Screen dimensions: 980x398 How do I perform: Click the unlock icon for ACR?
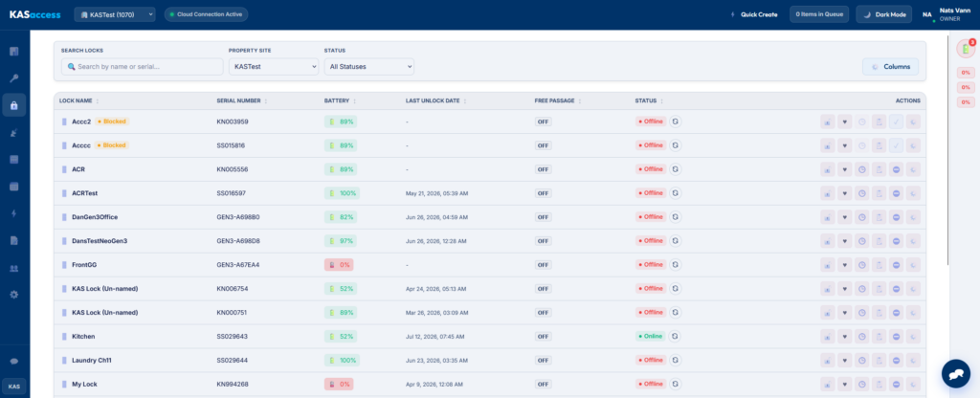828,169
